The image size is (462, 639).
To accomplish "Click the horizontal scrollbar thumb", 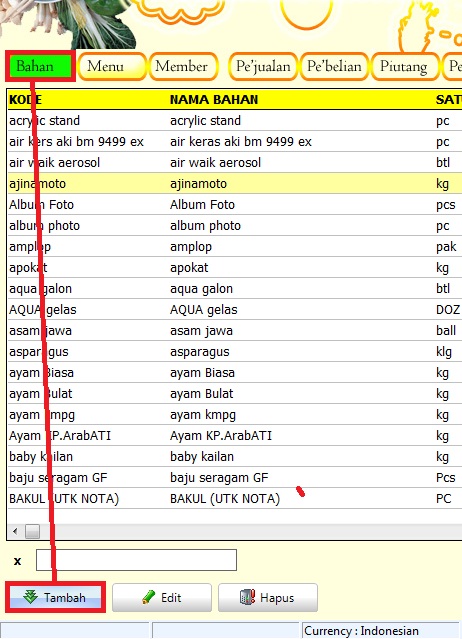I will point(32,531).
